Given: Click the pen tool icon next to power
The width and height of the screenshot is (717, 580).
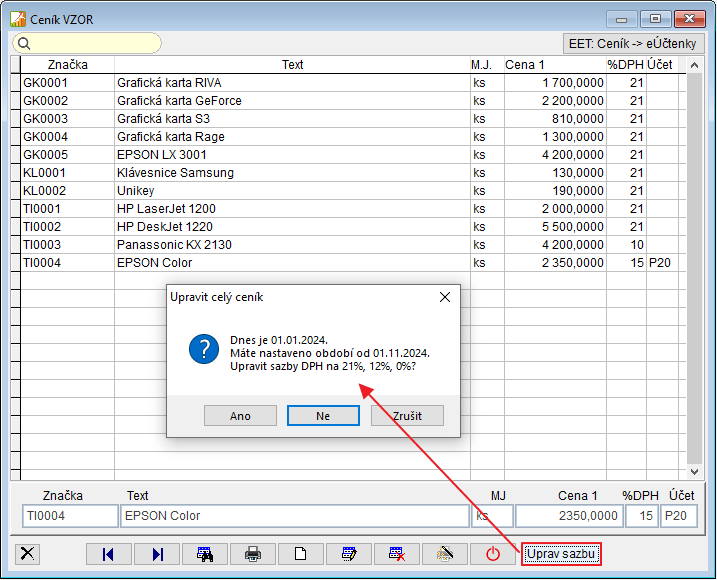Looking at the screenshot, I should [x=445, y=554].
